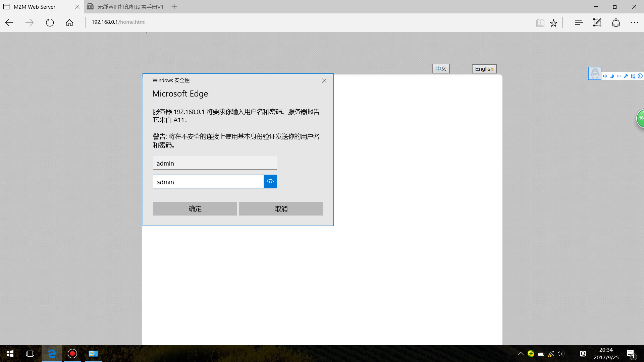Open Windows Start menu
The width and height of the screenshot is (644, 362).
(x=10, y=354)
